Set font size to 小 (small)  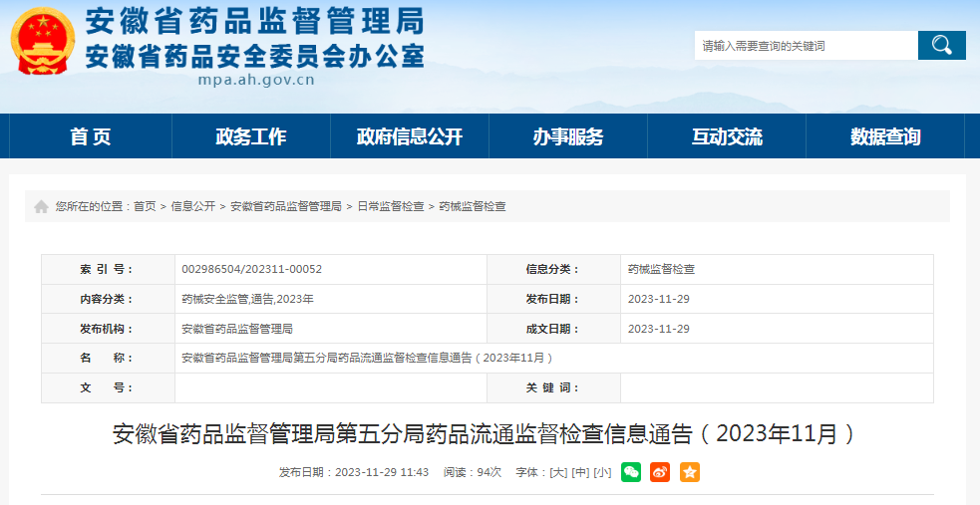click(602, 472)
